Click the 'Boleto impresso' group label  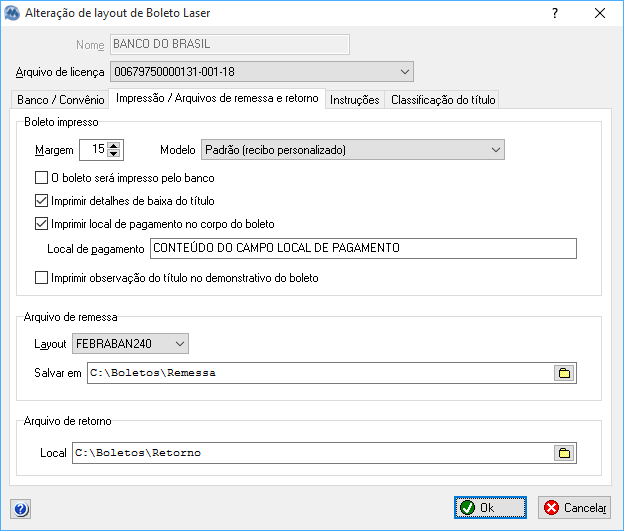pyautogui.click(x=61, y=122)
